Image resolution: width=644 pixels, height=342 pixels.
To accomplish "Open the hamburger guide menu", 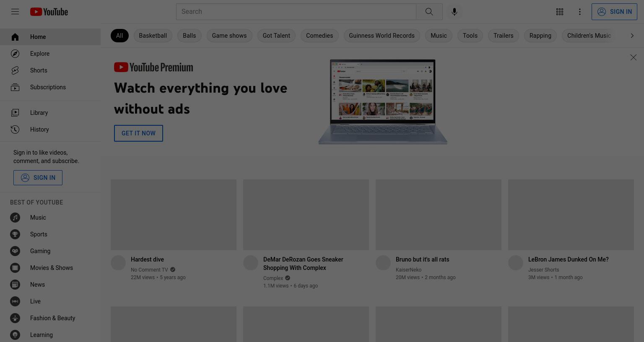I will [15, 12].
